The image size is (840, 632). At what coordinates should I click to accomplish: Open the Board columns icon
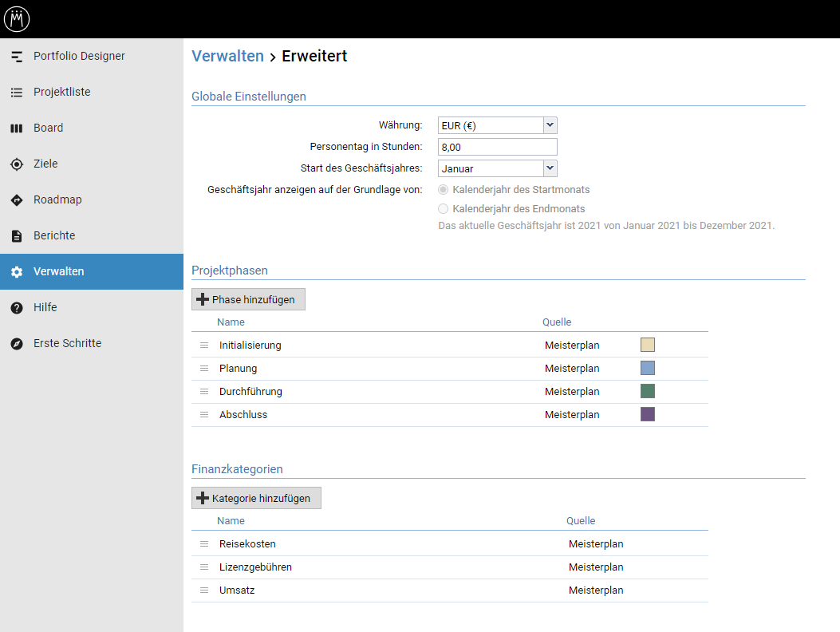coord(17,128)
